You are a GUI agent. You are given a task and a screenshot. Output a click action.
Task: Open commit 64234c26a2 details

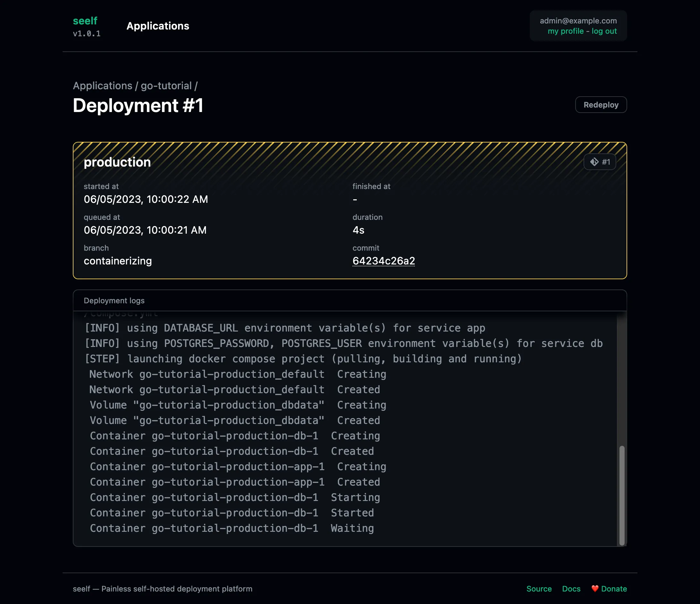pyautogui.click(x=384, y=261)
